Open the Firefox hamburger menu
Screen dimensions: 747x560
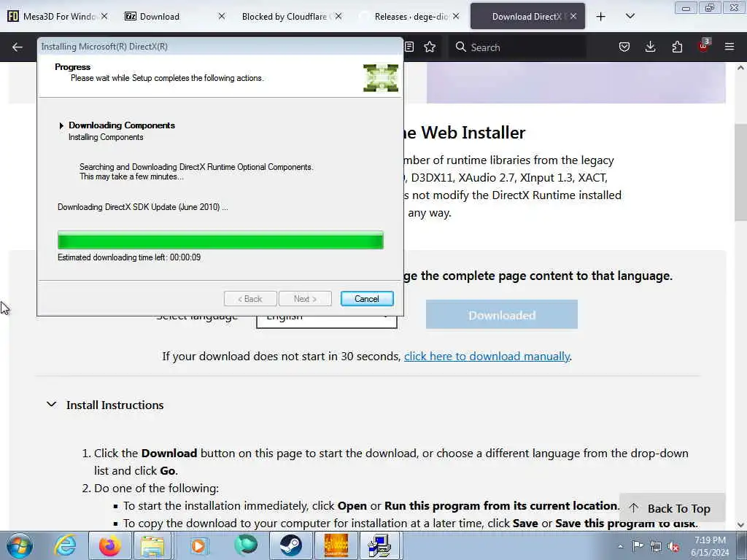pos(729,47)
